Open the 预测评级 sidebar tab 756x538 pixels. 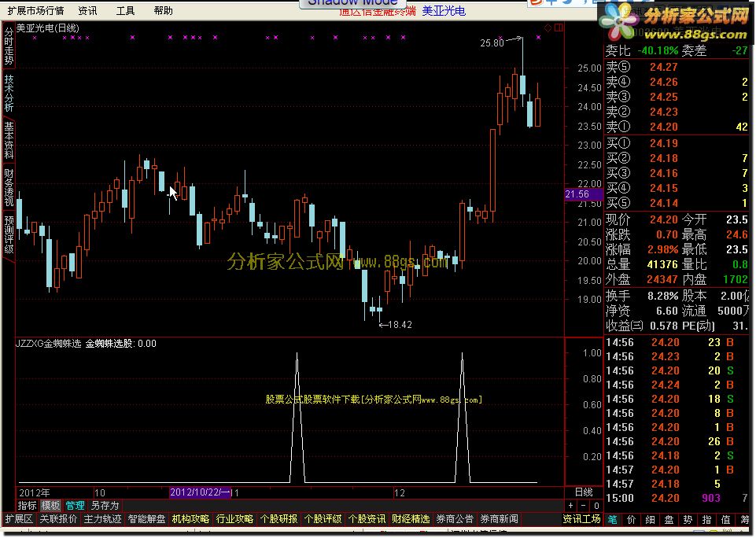coord(9,234)
